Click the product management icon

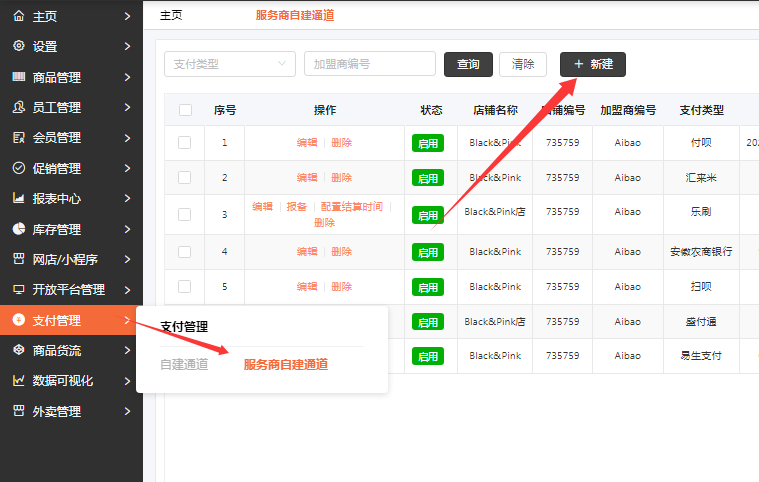(18, 77)
